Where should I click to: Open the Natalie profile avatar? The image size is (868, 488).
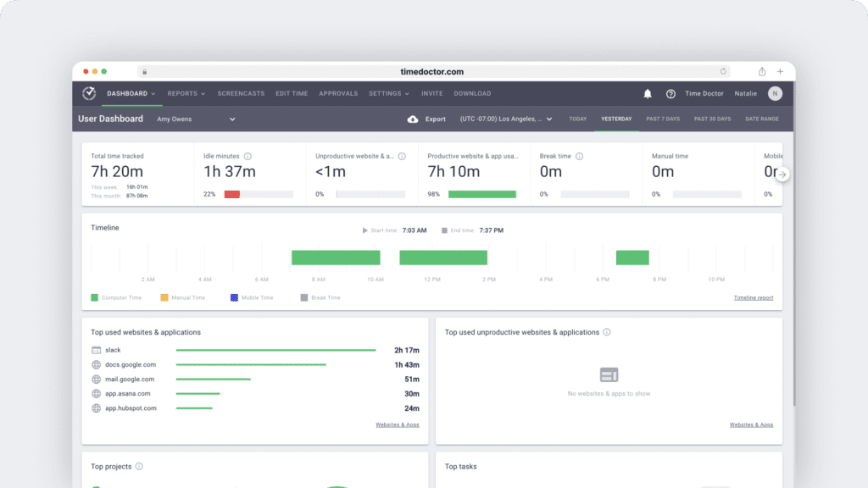pyautogui.click(x=774, y=93)
